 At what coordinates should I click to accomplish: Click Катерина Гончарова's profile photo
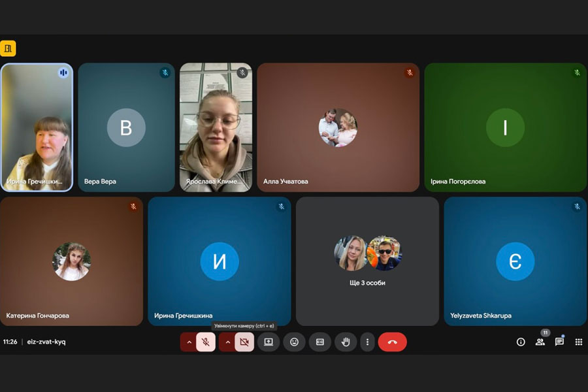71,261
